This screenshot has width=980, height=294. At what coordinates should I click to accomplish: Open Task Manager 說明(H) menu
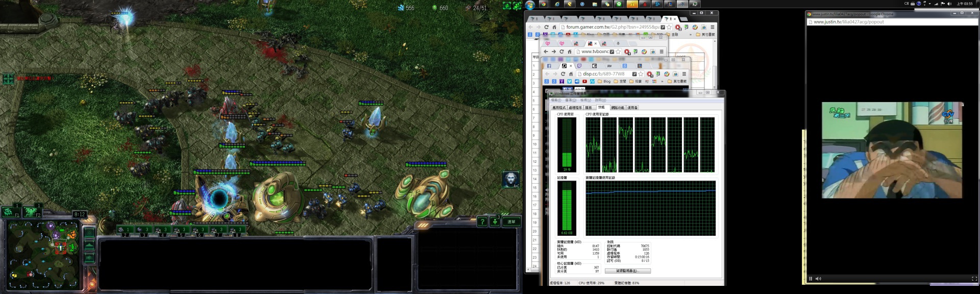(600, 100)
